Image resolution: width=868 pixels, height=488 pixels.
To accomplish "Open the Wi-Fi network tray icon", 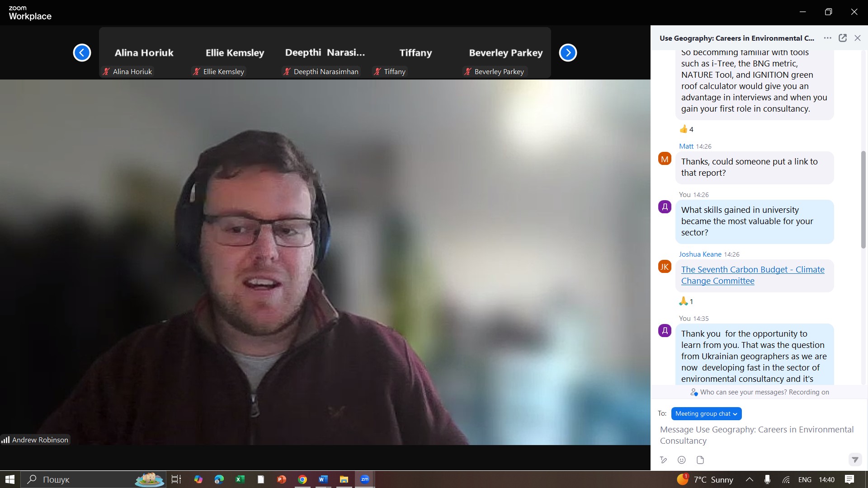I will [786, 479].
